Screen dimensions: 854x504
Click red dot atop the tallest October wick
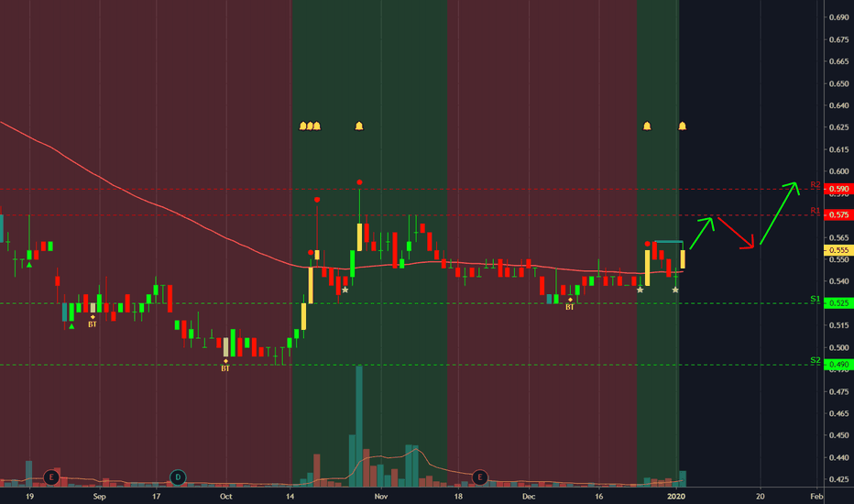click(359, 182)
